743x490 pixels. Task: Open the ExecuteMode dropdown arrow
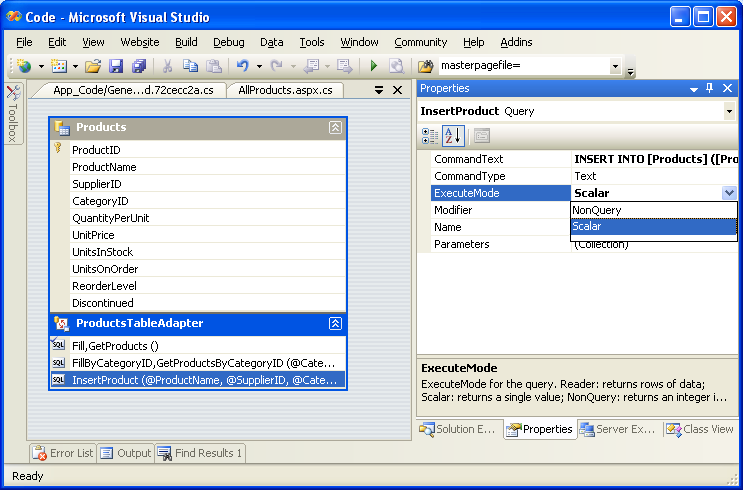[729, 193]
